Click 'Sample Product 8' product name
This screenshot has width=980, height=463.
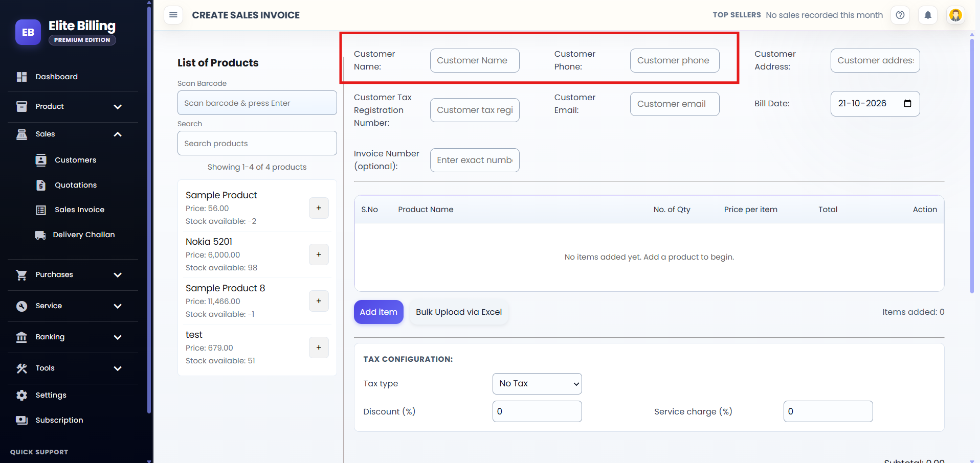[x=225, y=288]
